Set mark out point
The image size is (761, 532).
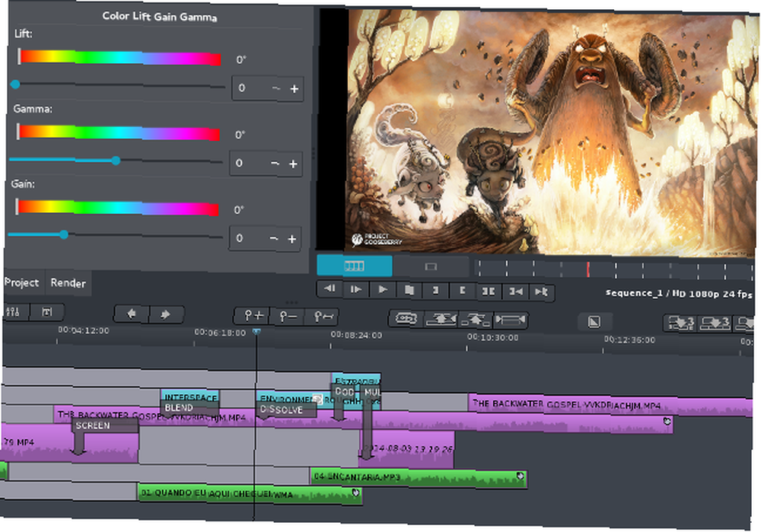[462, 291]
